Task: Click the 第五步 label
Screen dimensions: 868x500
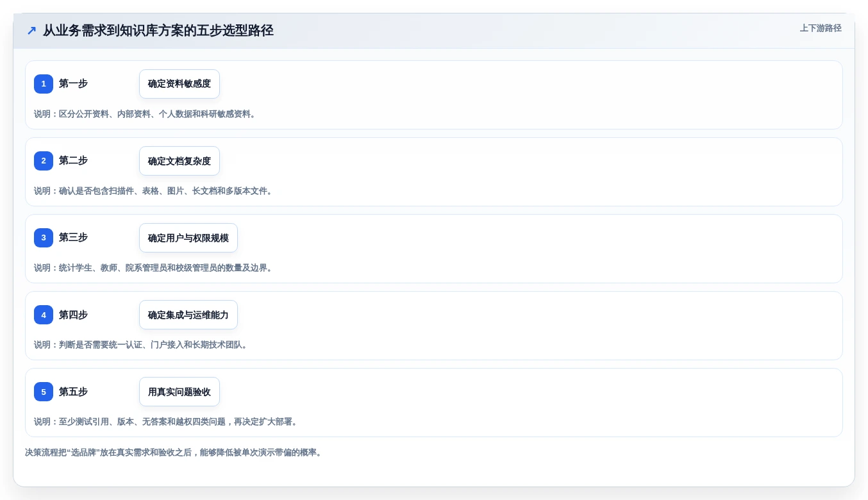Action: tap(73, 391)
